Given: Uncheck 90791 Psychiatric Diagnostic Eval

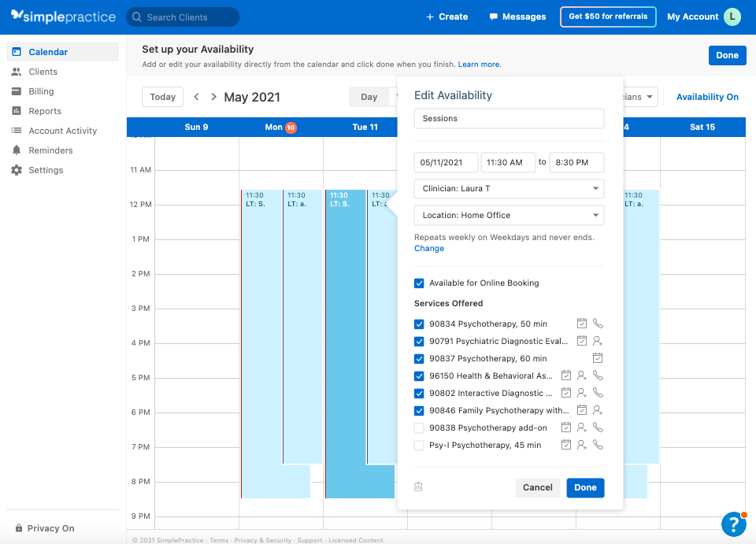Looking at the screenshot, I should pos(420,341).
